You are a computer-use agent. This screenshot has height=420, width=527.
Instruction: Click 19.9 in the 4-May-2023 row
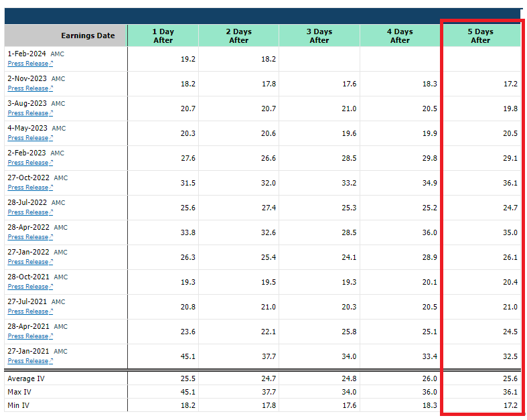coord(430,133)
